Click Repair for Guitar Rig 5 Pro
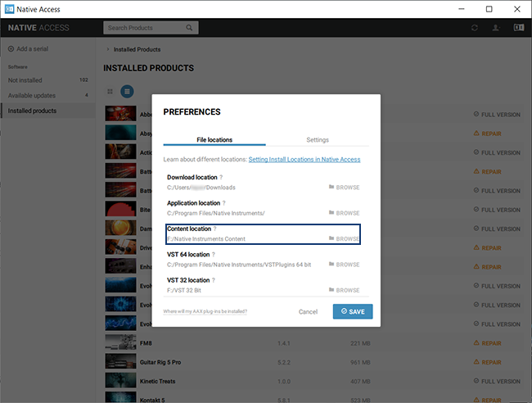This screenshot has height=403, width=532. pyautogui.click(x=487, y=362)
